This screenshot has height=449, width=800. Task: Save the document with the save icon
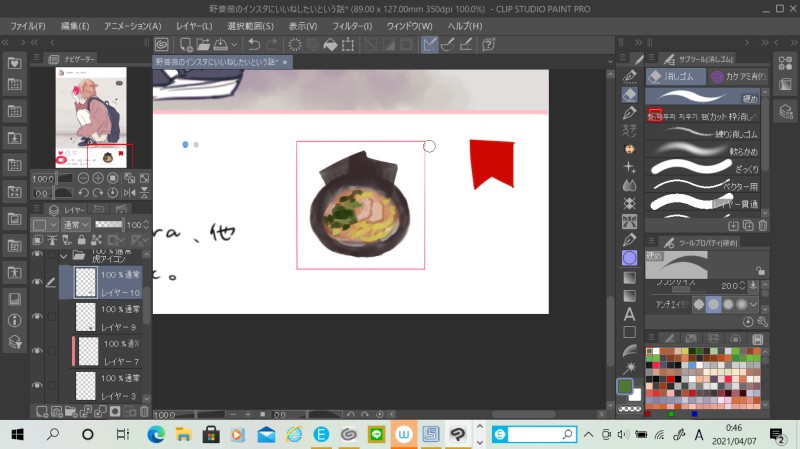pos(220,45)
